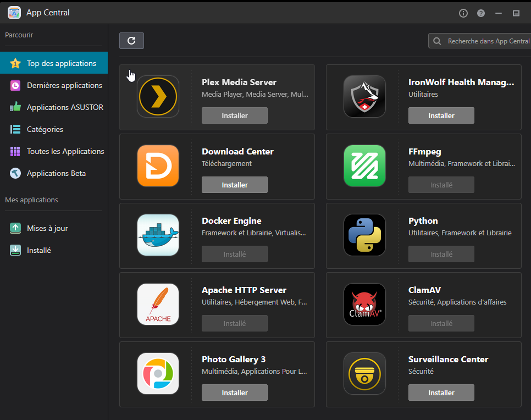Click the Python app icon
531x420 pixels.
[364, 235]
